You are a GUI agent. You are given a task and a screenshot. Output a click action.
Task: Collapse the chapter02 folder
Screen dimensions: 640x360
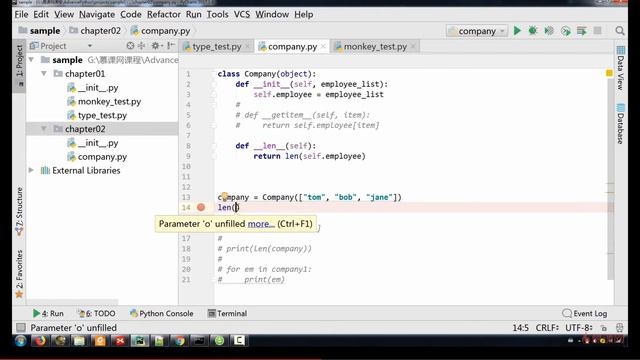click(x=44, y=129)
